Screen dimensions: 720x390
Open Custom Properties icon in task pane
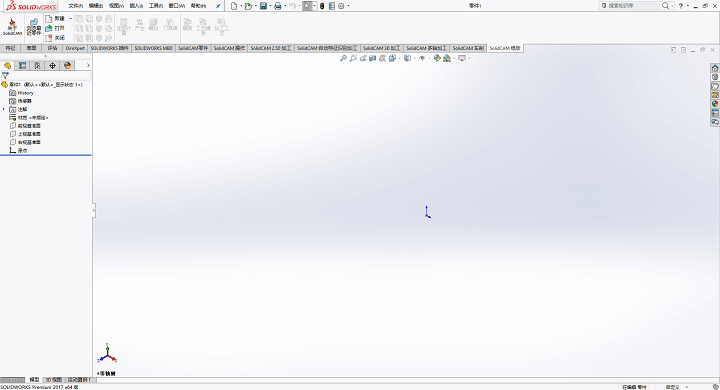(715, 113)
